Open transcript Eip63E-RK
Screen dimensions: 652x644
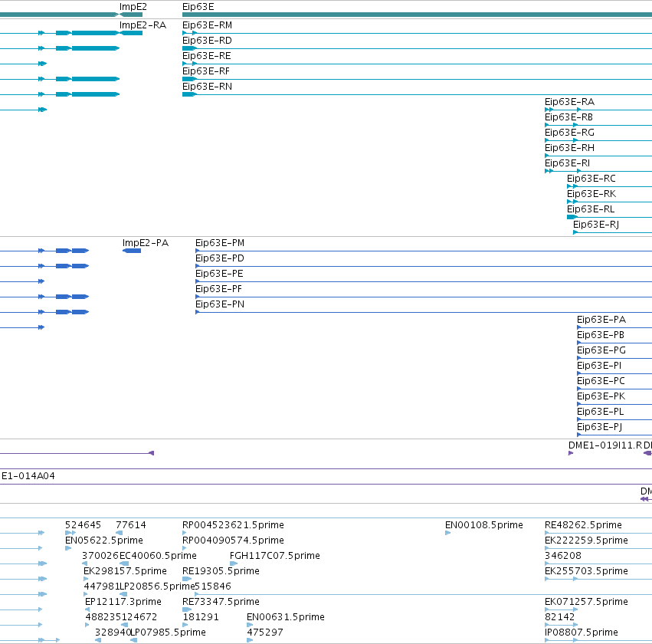coord(591,195)
